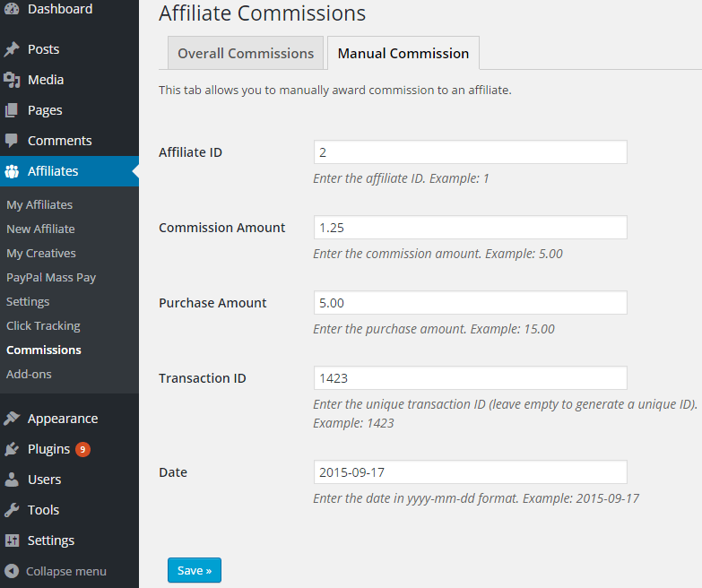Open the Comments menu label

click(x=59, y=141)
